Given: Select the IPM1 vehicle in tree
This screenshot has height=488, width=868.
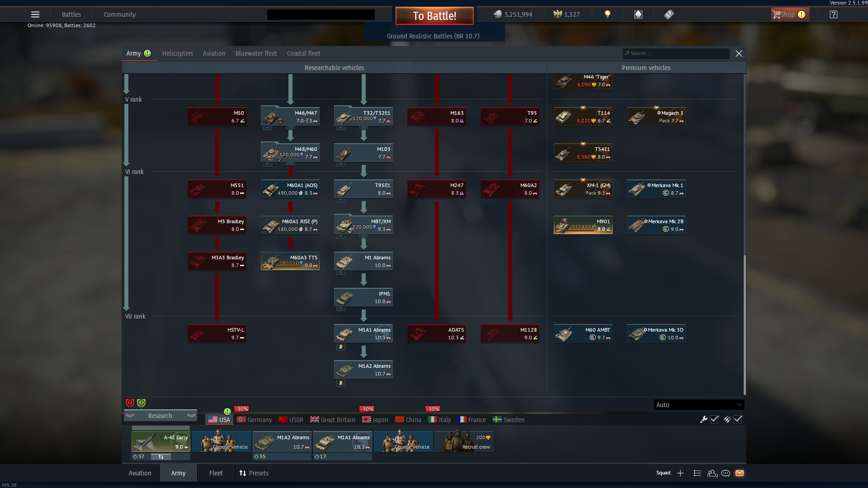Looking at the screenshot, I should tap(363, 297).
